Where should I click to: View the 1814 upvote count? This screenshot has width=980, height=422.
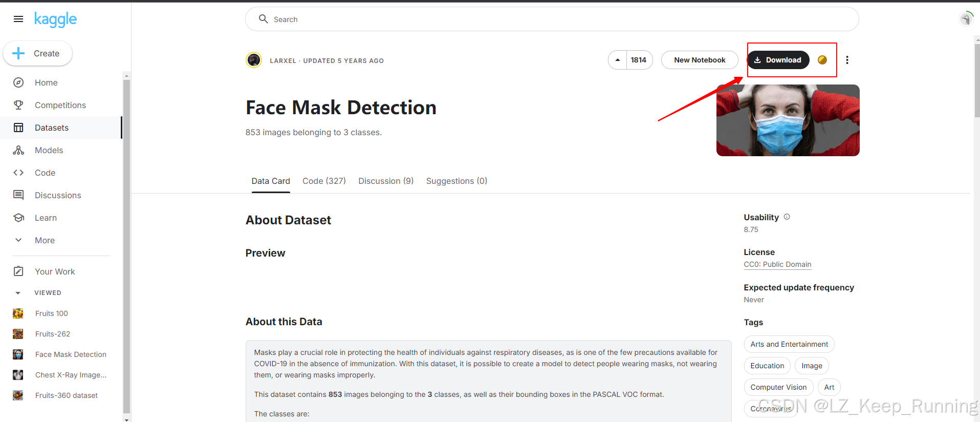(x=639, y=60)
